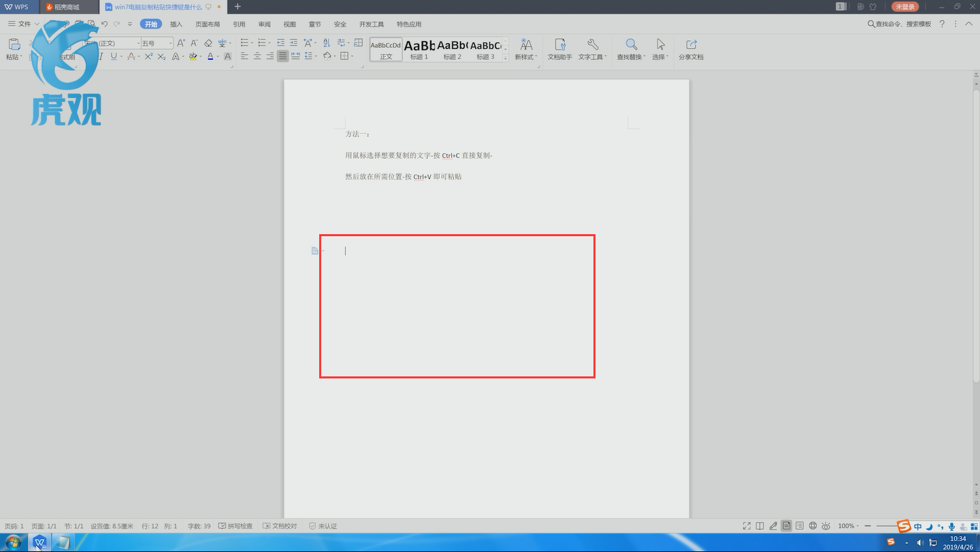980x552 pixels.
Task: Click 文档校对 in the status bar
Action: coord(280,526)
